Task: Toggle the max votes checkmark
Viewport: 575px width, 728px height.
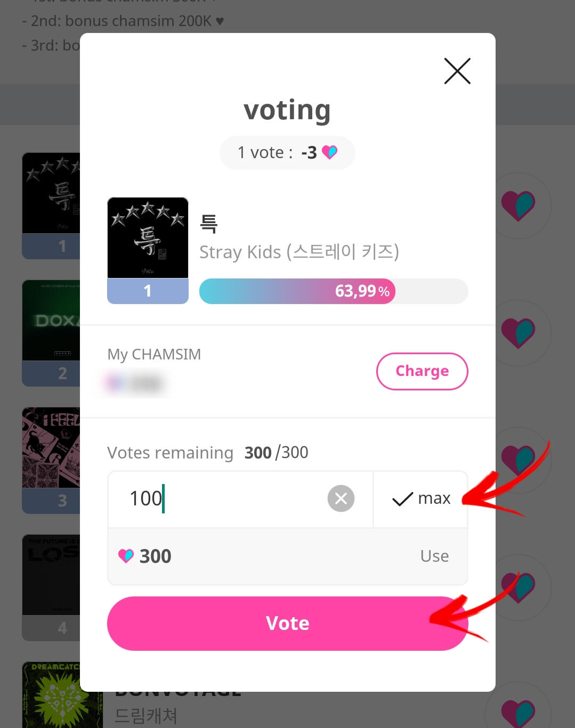Action: pyautogui.click(x=421, y=498)
